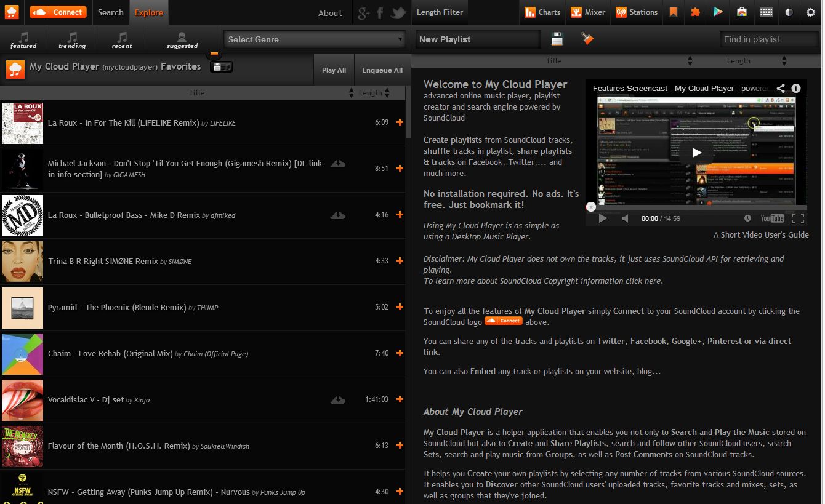Show featured tracks

[x=23, y=41]
